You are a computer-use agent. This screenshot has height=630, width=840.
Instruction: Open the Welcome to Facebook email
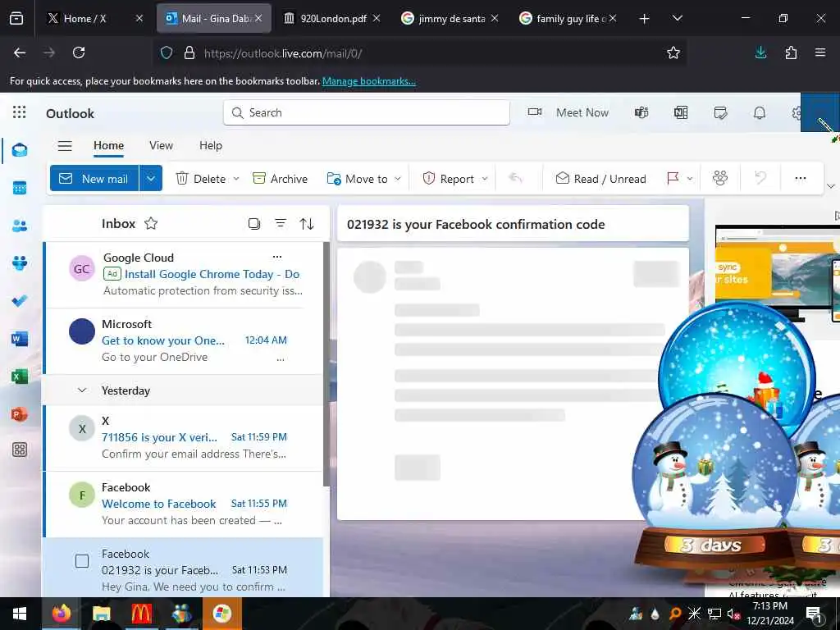(183, 504)
